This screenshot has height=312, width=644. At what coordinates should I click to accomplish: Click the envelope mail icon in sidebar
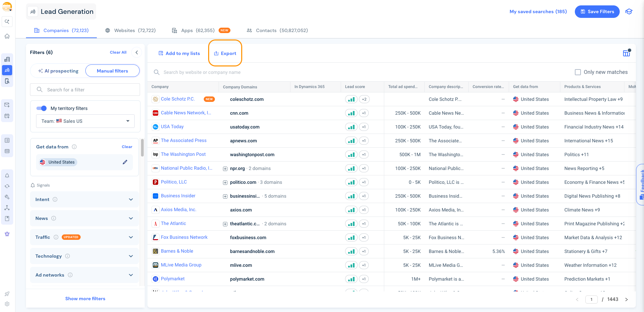[7, 105]
